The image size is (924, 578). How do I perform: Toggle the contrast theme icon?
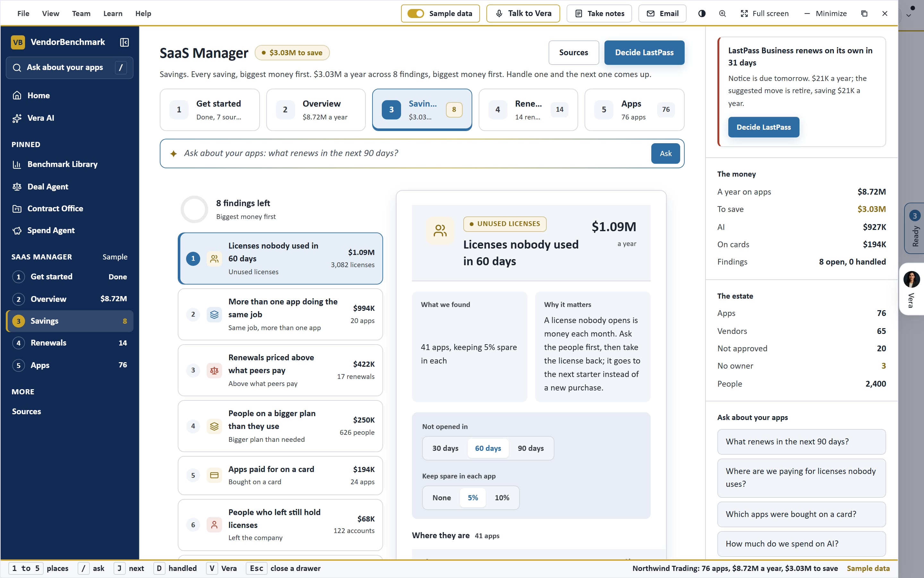(x=702, y=13)
